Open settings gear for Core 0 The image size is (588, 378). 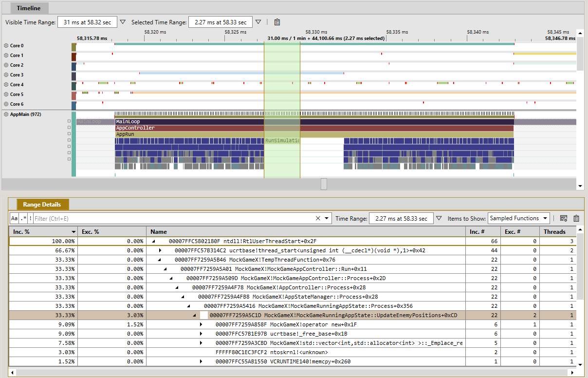pos(6,46)
